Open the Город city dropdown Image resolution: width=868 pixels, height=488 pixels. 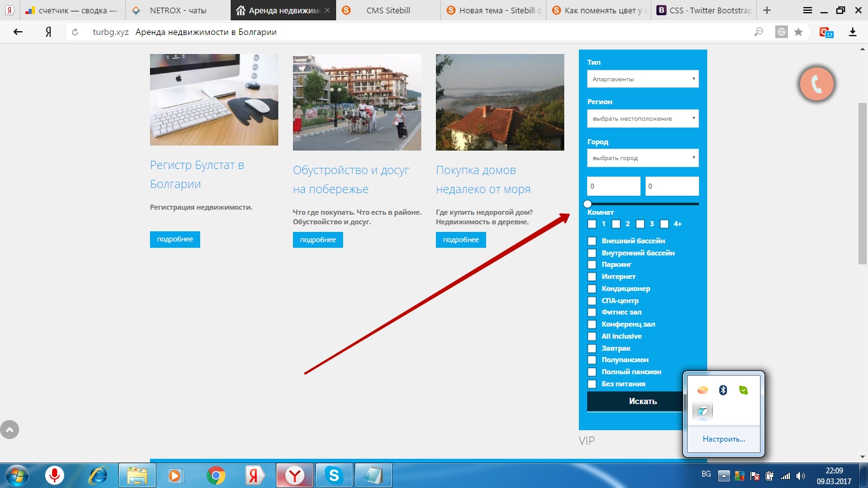coord(642,158)
